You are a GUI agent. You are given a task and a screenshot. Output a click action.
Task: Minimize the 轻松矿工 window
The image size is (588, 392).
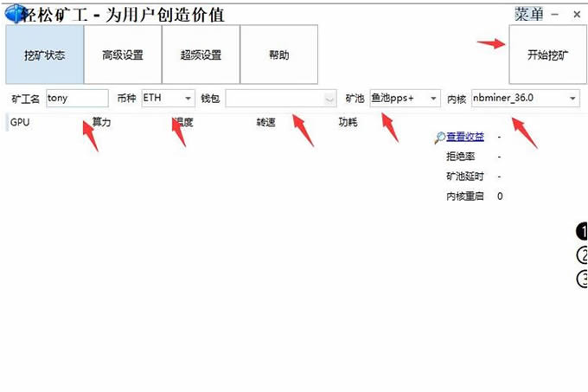pos(555,15)
